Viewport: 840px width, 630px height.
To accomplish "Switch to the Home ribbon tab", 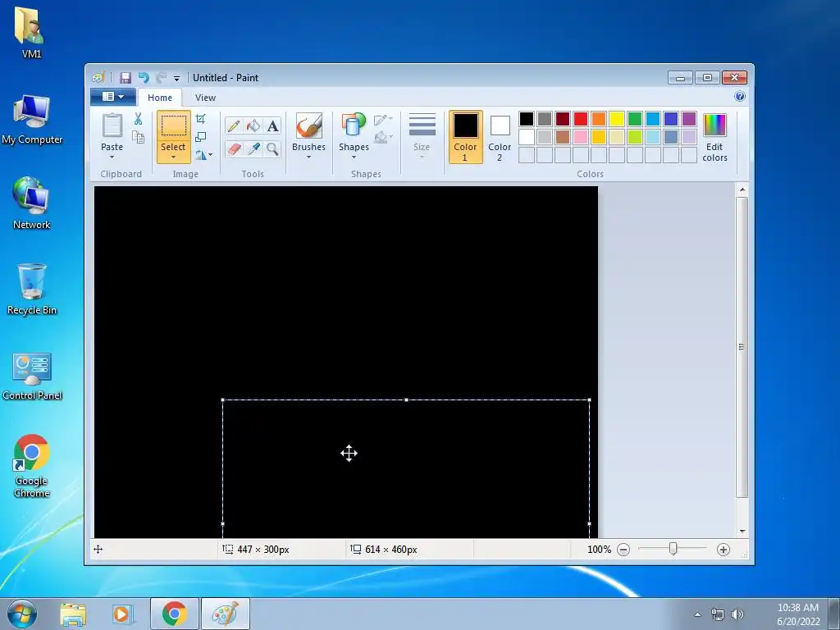I will pyautogui.click(x=160, y=98).
